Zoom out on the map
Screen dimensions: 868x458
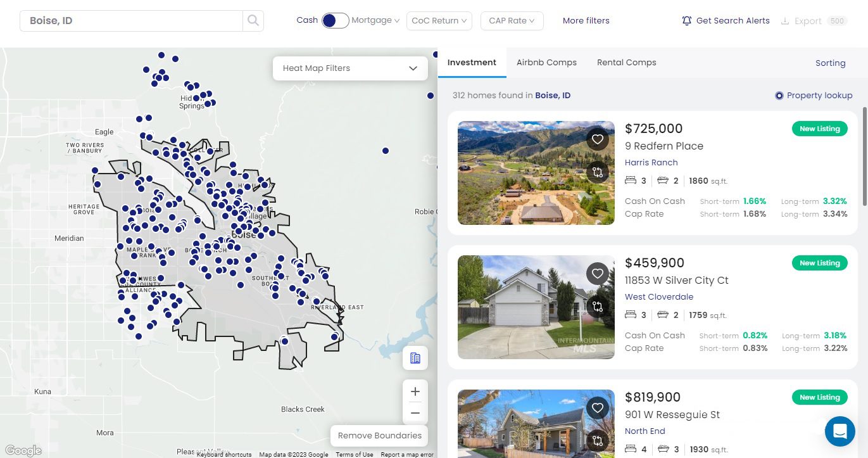[415, 412]
